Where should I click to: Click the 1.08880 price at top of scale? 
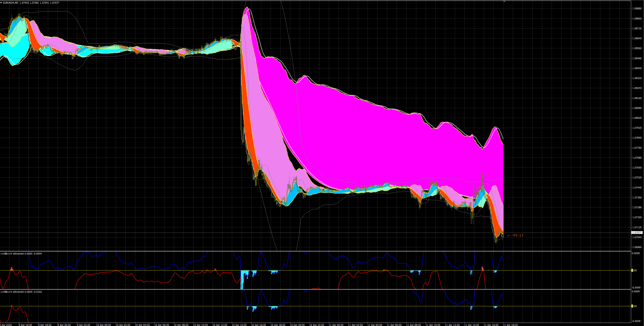pyautogui.click(x=637, y=8)
